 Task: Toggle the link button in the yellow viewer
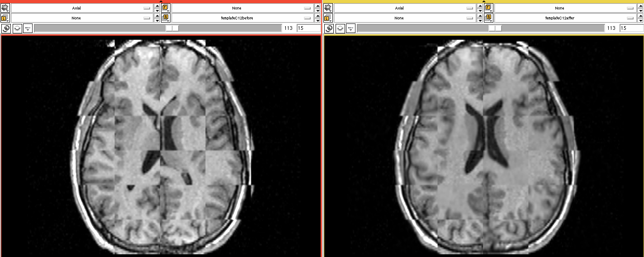[329, 28]
